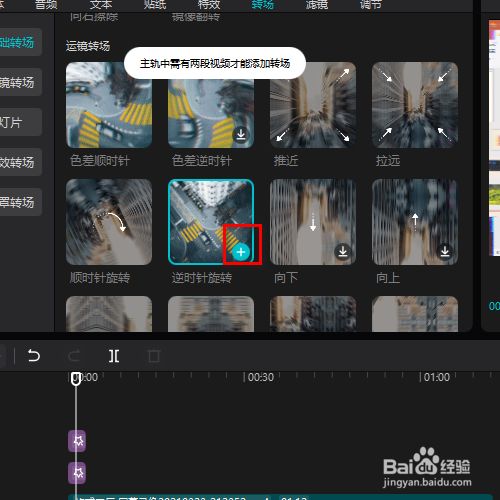Open the 文本 tab

pos(100,5)
